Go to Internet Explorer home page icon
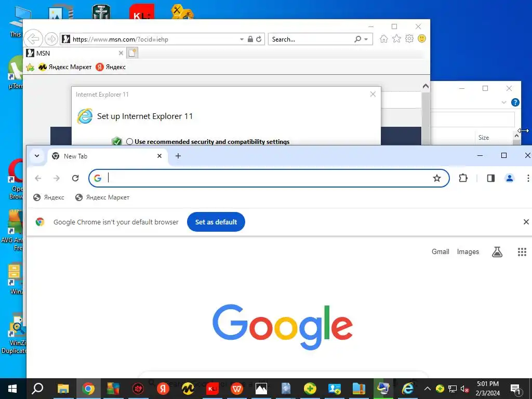The height and width of the screenshot is (399, 532). 384,38
